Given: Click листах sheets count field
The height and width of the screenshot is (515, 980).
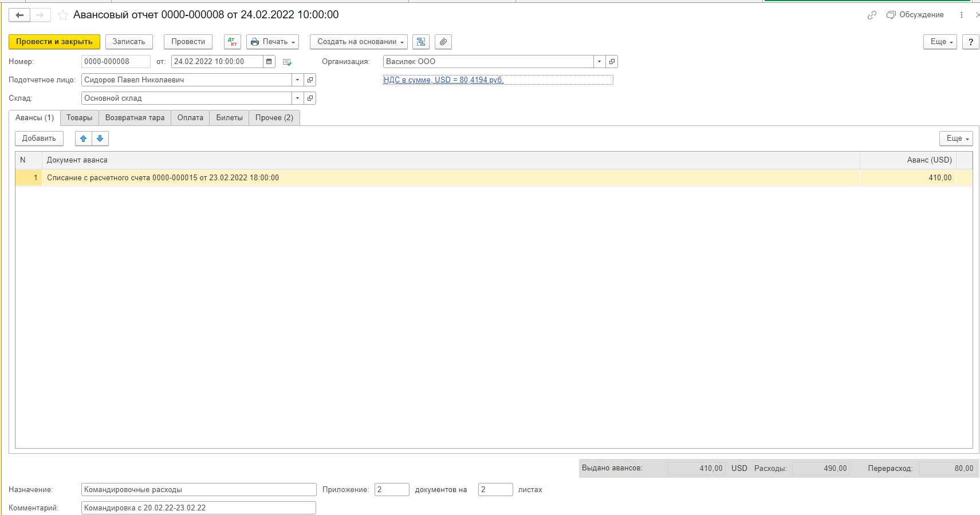Looking at the screenshot, I should pos(495,490).
